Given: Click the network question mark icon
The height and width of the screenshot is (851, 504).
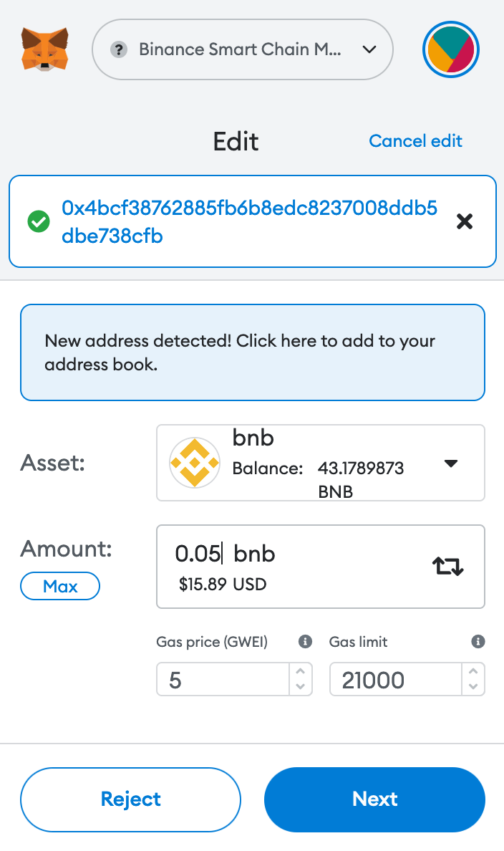Looking at the screenshot, I should click(x=119, y=49).
